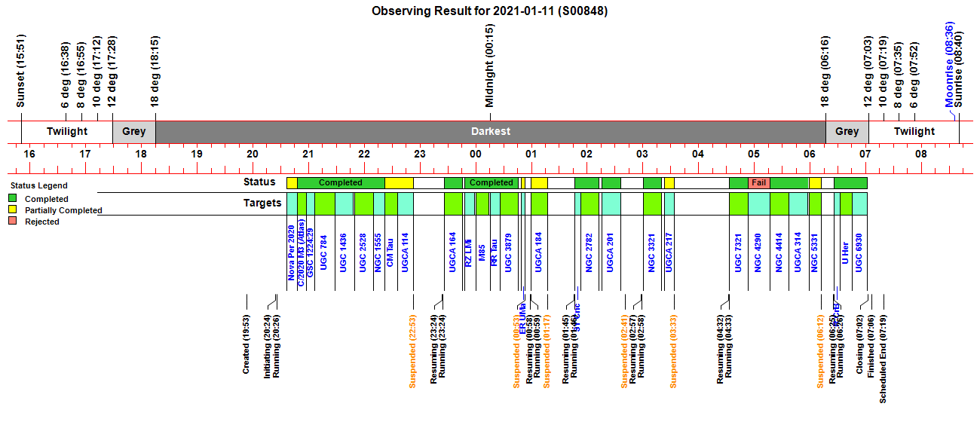Click the orange Suspended (22:53) event label
The width and height of the screenshot is (980, 422).
click(413, 350)
